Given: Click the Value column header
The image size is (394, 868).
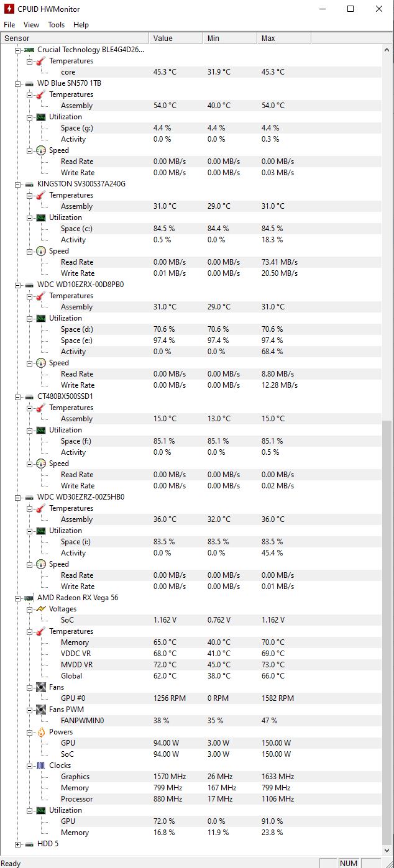Looking at the screenshot, I should pos(175,38).
